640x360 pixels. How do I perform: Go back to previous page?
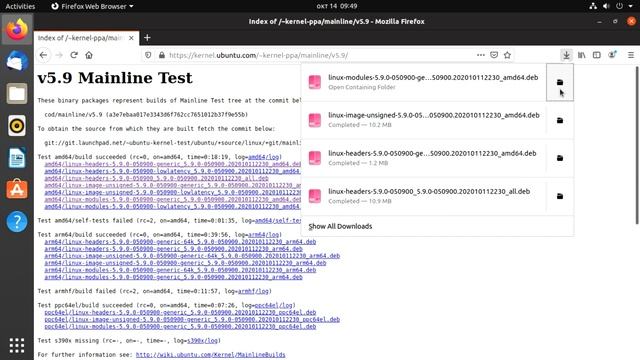coord(44,55)
